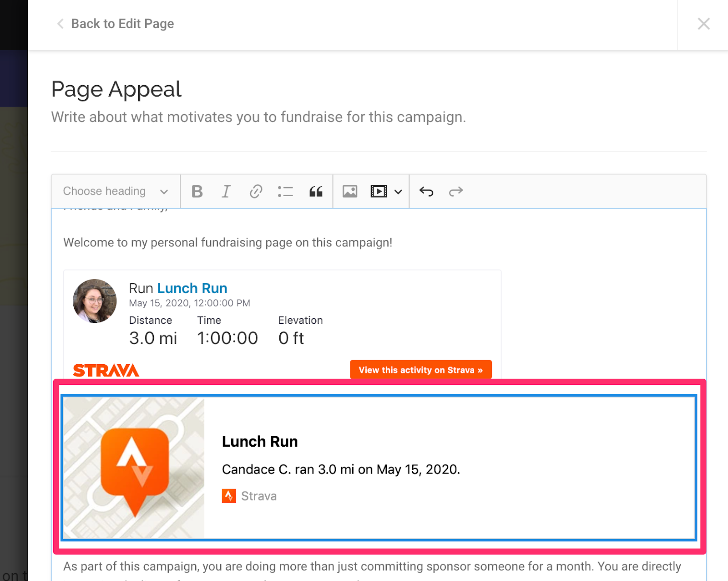Click the 3.0 mi distance value

[153, 338]
